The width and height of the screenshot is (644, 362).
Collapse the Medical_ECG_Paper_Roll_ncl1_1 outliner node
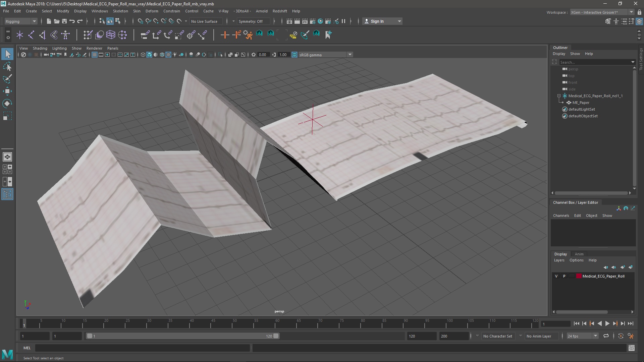click(559, 96)
